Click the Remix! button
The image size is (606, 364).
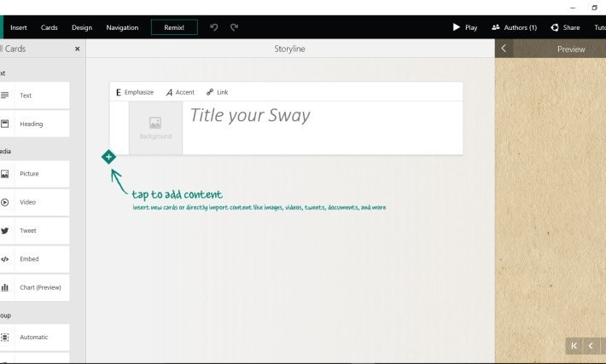pos(174,27)
